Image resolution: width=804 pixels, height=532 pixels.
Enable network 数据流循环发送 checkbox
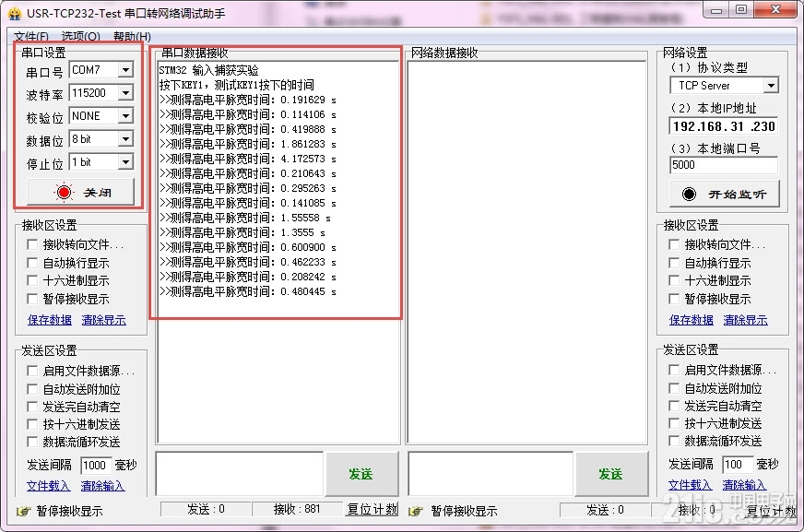tap(674, 440)
